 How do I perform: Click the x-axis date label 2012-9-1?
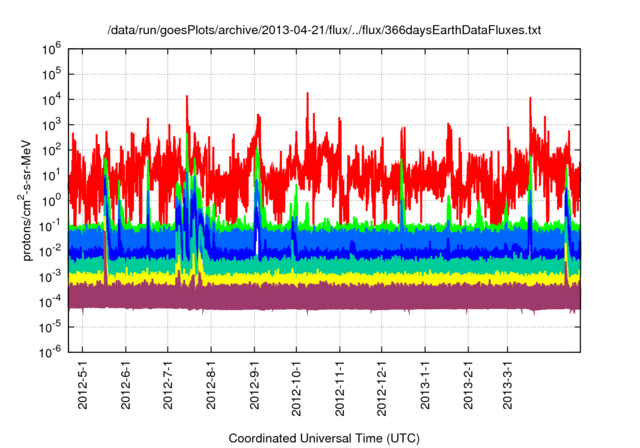[x=255, y=385]
